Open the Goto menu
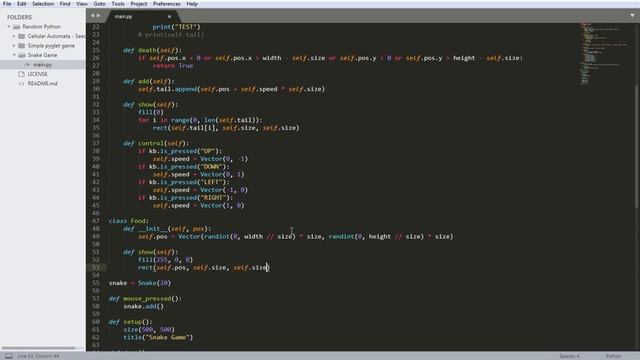Screen dimensions: 640x360 click(99, 4)
